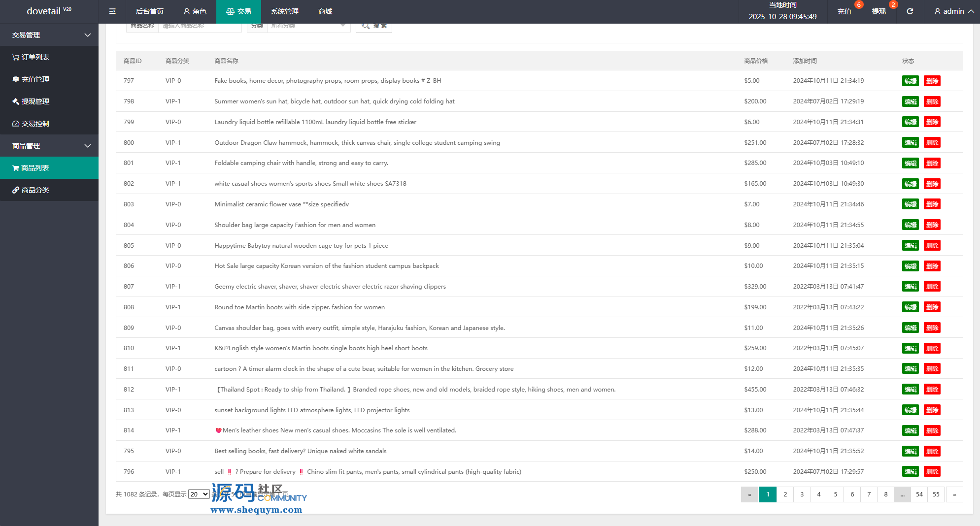
Task: Open 提现 notifications with badge 2
Action: point(879,11)
